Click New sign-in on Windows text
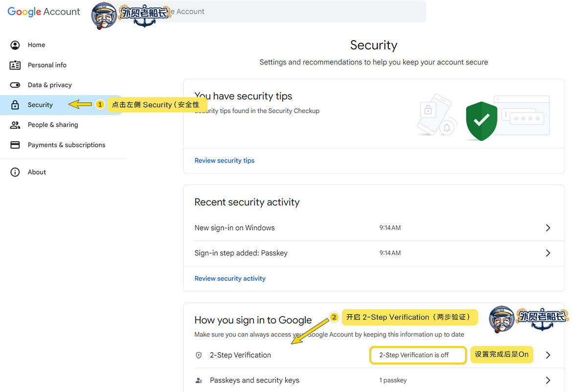The image size is (587, 392). (235, 228)
